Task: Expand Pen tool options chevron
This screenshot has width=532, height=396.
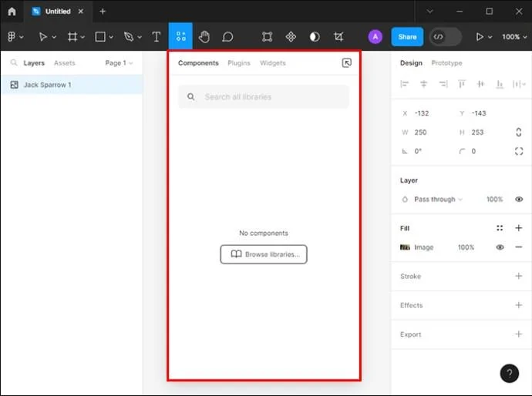Action: click(x=140, y=37)
